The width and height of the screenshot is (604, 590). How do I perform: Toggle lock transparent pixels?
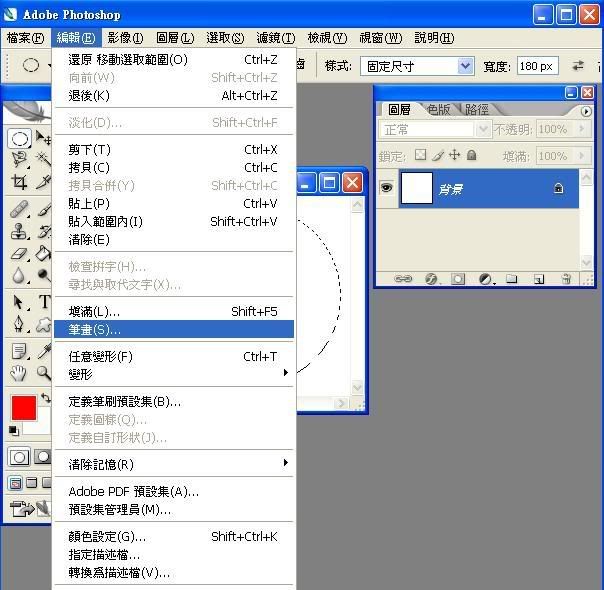click(x=420, y=155)
